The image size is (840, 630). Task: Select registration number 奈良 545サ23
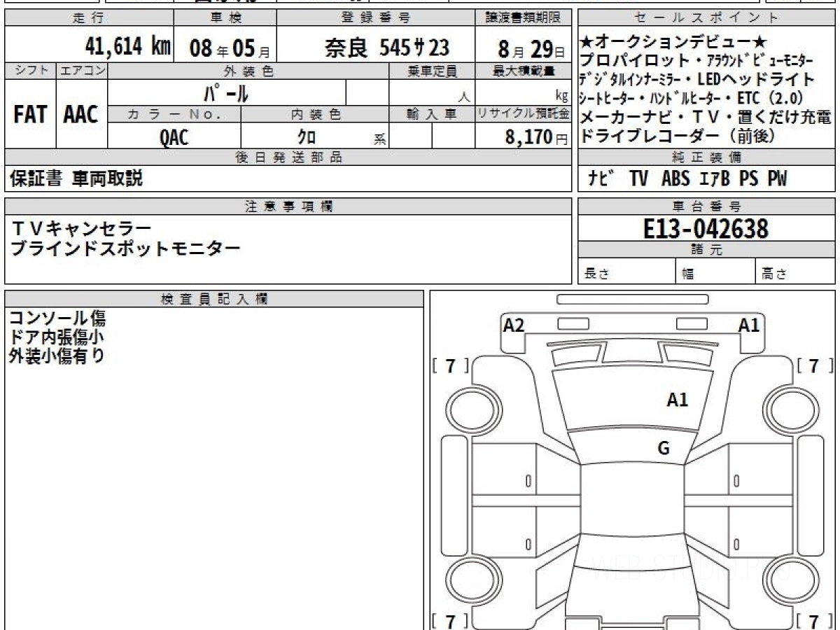(386, 48)
